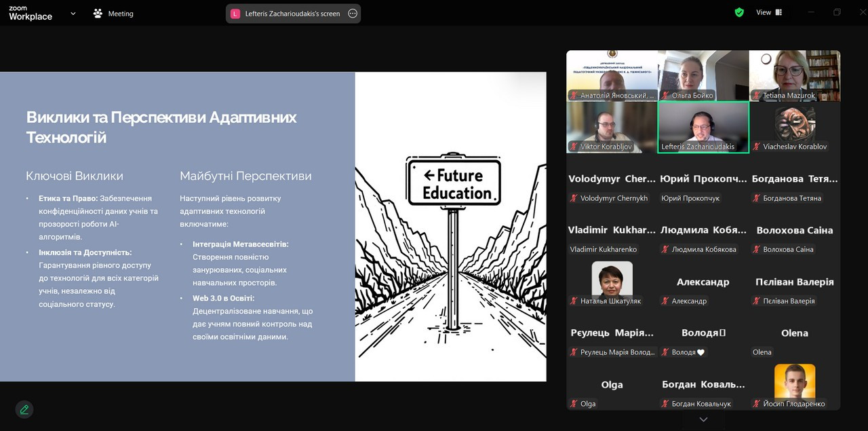Select Lefteris Zacharioudakis video tile
This screenshot has height=431, width=868.
point(703,127)
